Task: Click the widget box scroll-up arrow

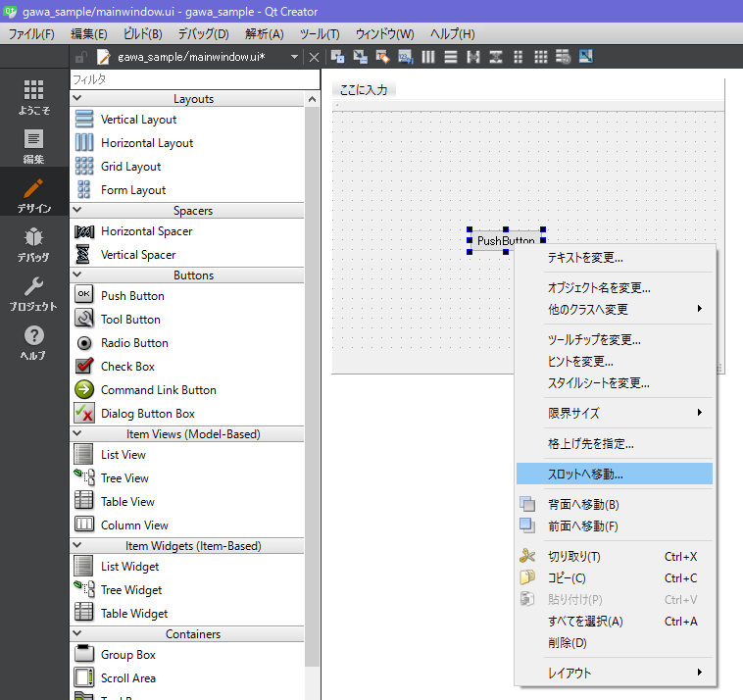Action: click(x=312, y=99)
